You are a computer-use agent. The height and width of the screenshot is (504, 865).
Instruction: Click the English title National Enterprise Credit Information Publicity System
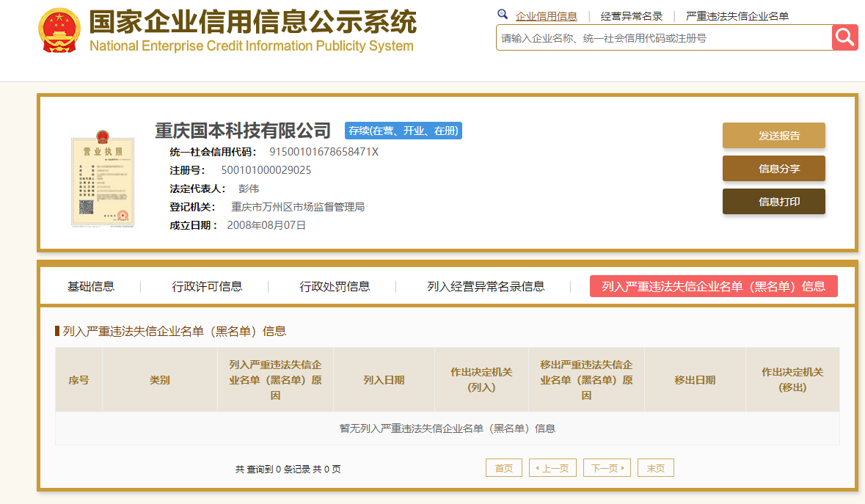pyautogui.click(x=252, y=45)
